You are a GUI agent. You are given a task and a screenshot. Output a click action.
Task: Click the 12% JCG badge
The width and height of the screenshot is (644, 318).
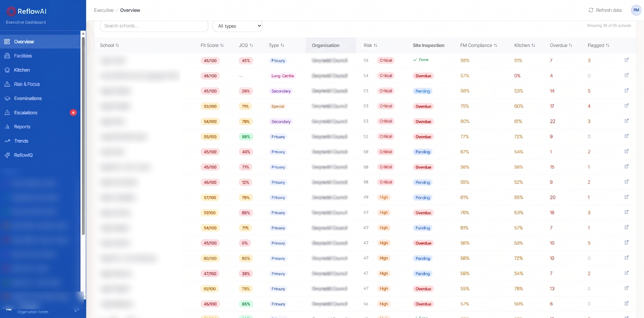[245, 183]
